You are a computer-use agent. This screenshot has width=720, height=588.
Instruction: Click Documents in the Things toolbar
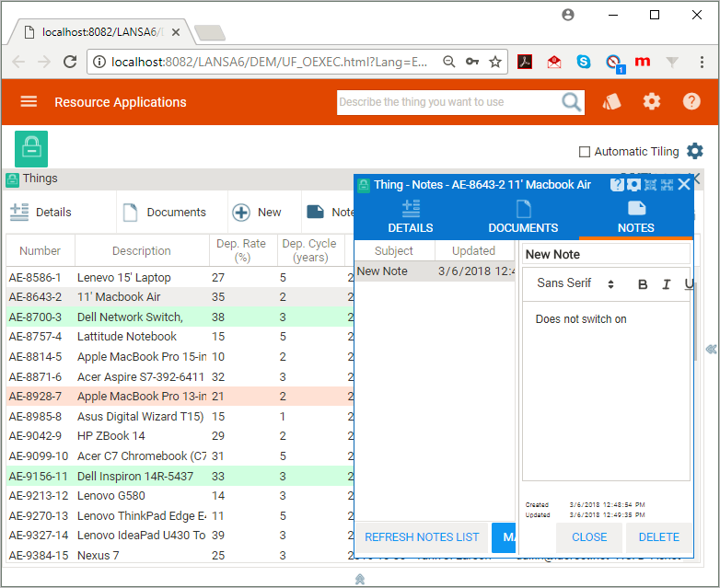[165, 212]
